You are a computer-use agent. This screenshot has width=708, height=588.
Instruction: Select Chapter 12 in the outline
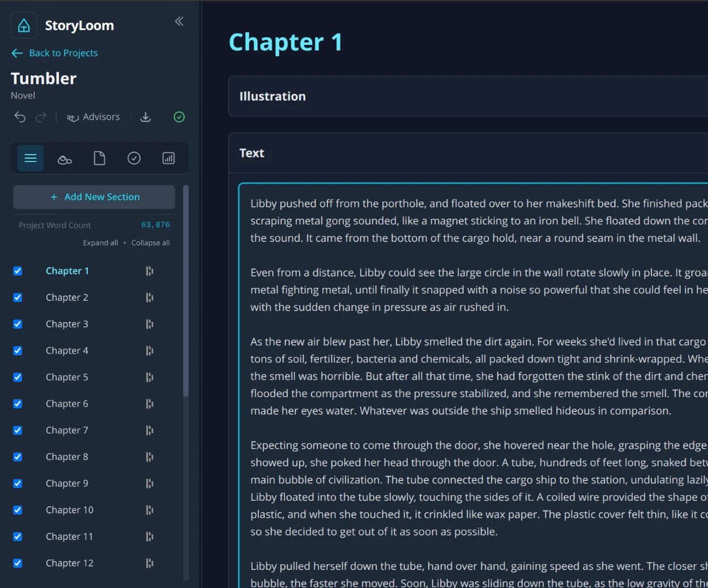coord(70,563)
